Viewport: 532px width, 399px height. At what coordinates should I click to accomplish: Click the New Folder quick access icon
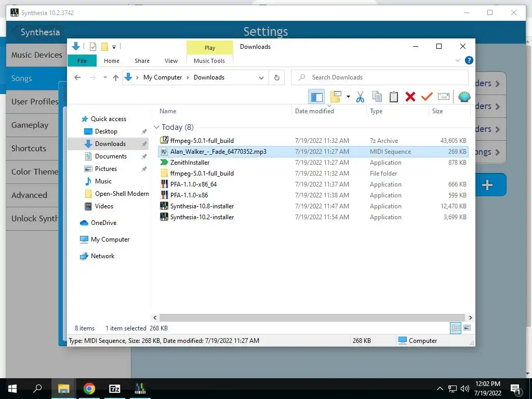click(x=104, y=47)
